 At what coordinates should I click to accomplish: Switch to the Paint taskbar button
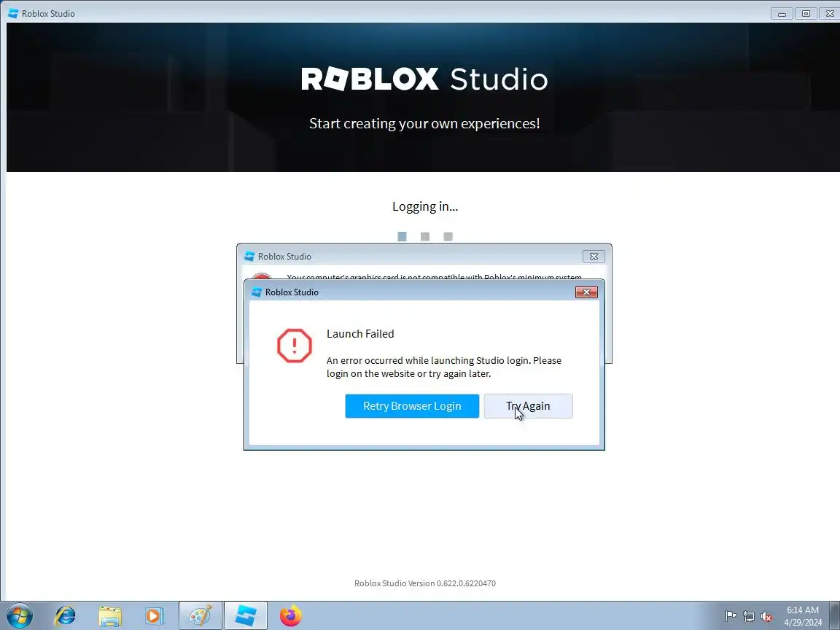(x=201, y=615)
